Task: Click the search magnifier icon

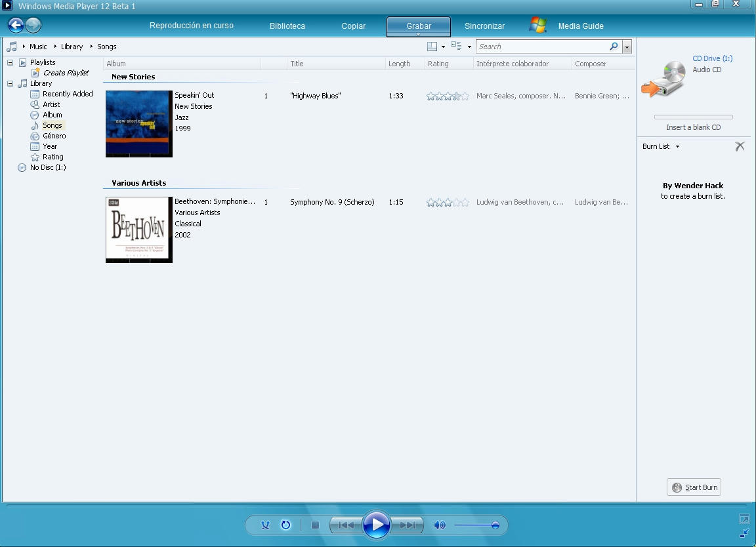Action: (613, 47)
